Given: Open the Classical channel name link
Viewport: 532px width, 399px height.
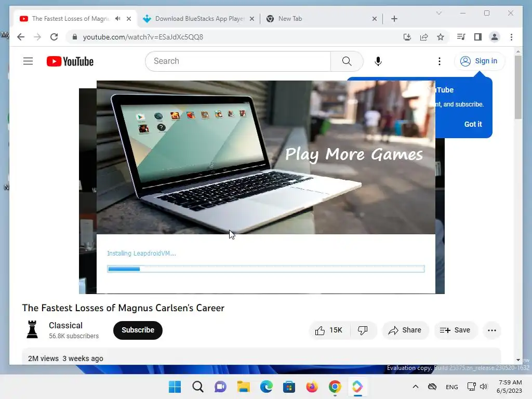Looking at the screenshot, I should (x=65, y=325).
